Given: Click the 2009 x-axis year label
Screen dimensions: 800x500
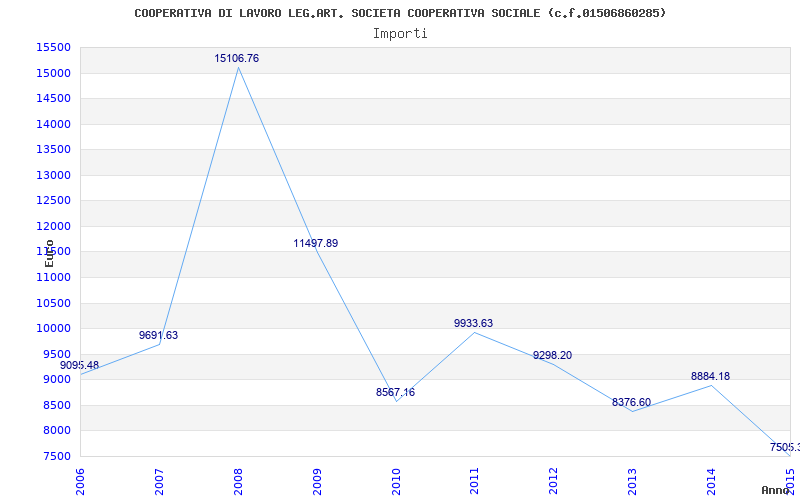Looking at the screenshot, I should (x=317, y=481).
